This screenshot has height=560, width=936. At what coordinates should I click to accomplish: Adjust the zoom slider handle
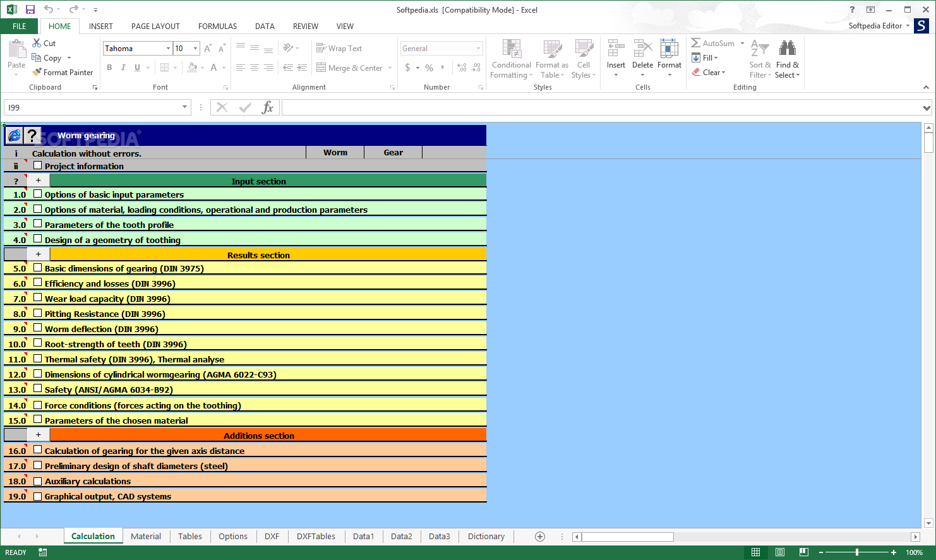857,552
